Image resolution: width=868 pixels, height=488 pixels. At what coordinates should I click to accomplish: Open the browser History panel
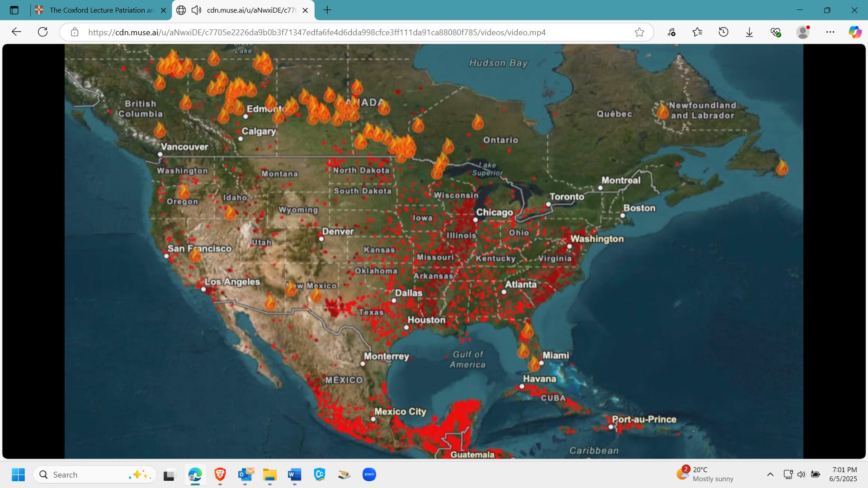point(723,32)
